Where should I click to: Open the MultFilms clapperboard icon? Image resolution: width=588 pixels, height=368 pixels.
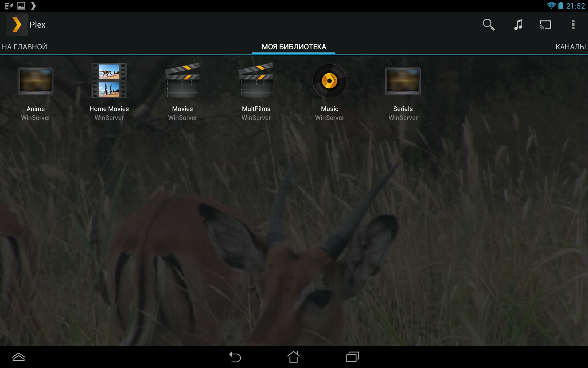click(x=256, y=80)
